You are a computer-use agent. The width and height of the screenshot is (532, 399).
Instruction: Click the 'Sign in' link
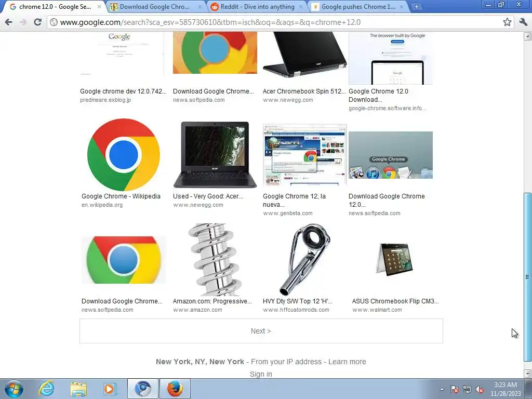pyautogui.click(x=261, y=374)
